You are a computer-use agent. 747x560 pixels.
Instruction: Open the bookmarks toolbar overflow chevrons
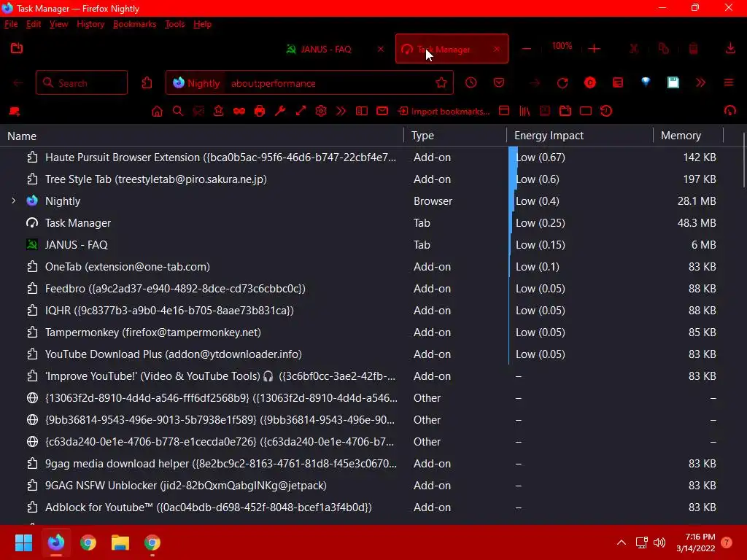341,112
